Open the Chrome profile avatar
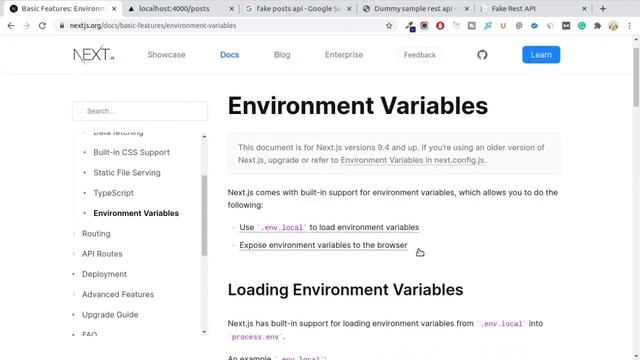This screenshot has height=360, width=640. [x=613, y=26]
